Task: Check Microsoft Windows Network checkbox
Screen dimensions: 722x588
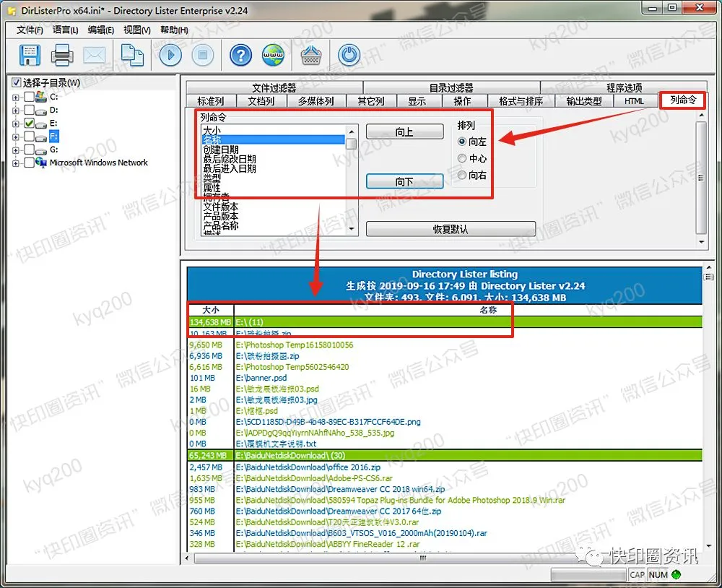Action: (29, 163)
